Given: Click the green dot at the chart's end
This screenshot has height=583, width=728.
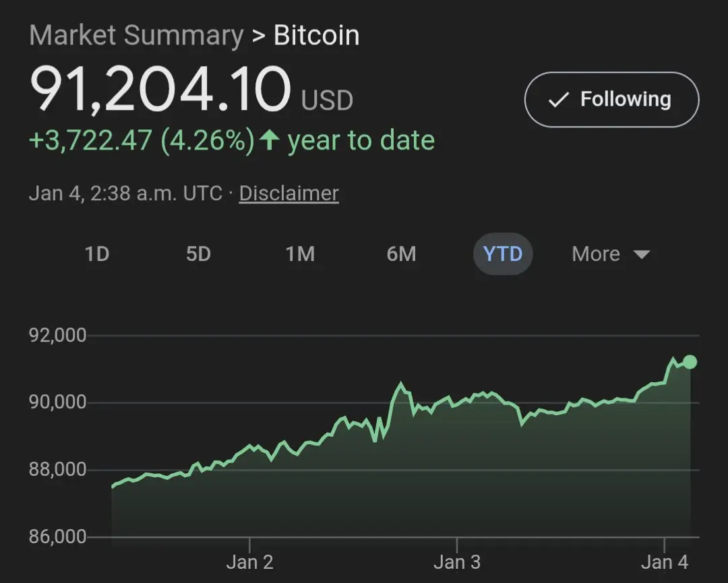Looking at the screenshot, I should tap(690, 362).
